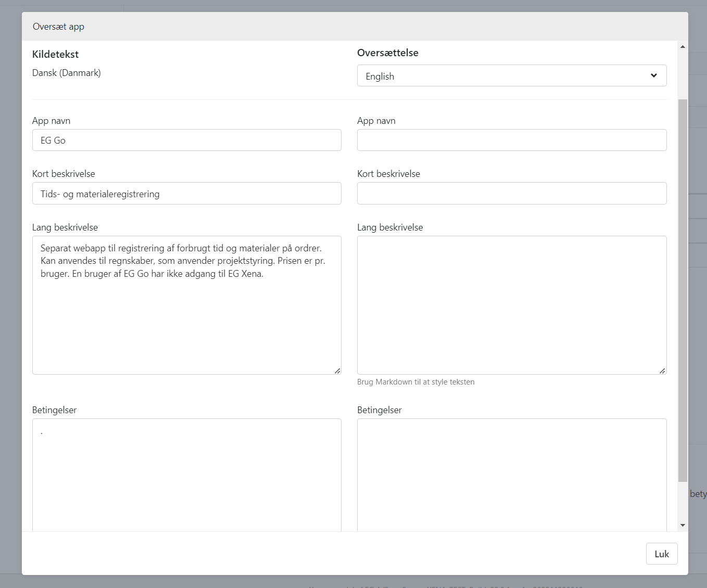The image size is (707, 588).
Task: Click the Oversæt app dialog title
Action: (58, 27)
